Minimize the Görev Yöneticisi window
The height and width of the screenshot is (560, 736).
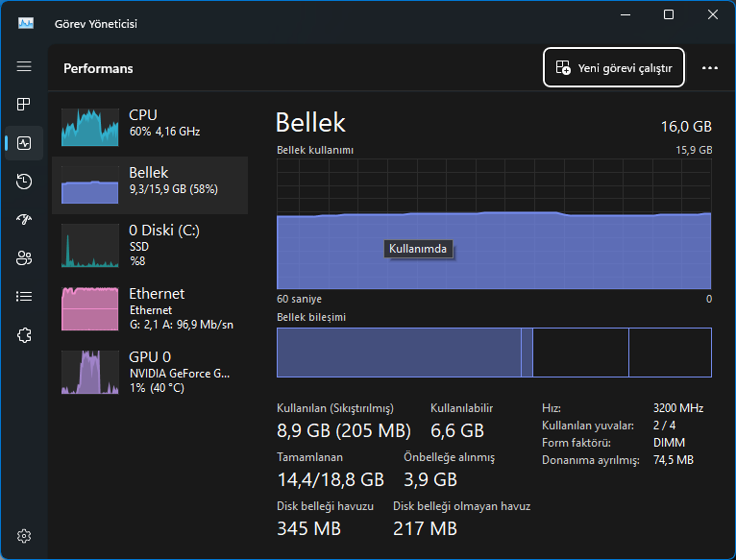point(625,15)
